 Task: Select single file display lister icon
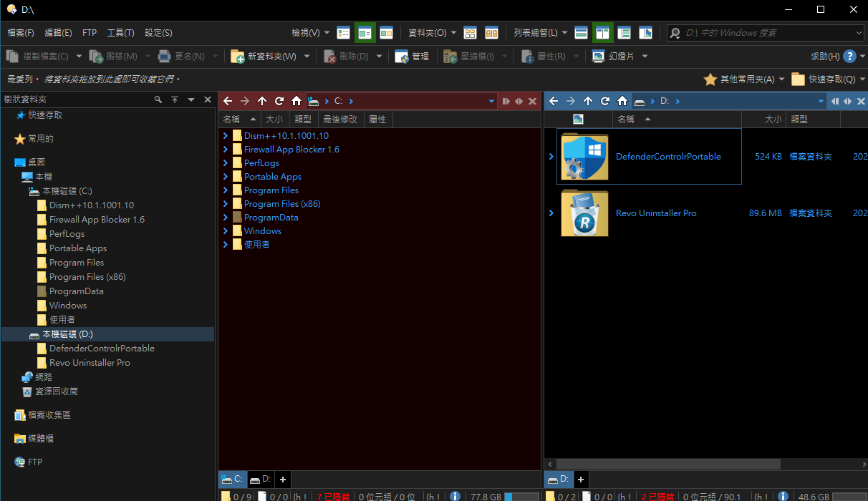[x=582, y=32]
